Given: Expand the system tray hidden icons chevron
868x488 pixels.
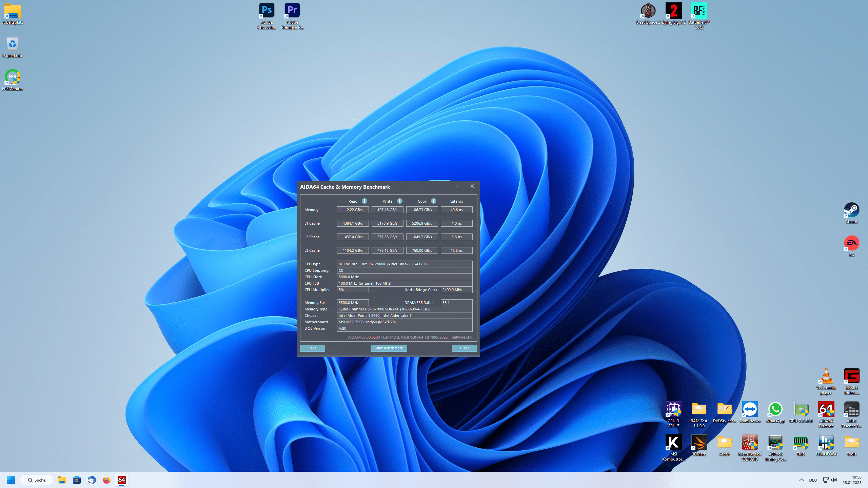Looking at the screenshot, I should point(802,480).
